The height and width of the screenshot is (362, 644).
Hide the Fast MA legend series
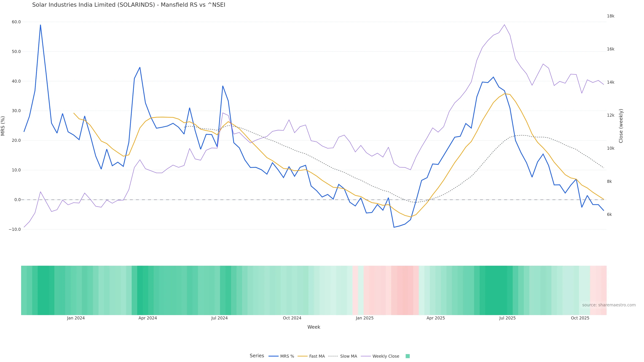pyautogui.click(x=317, y=356)
